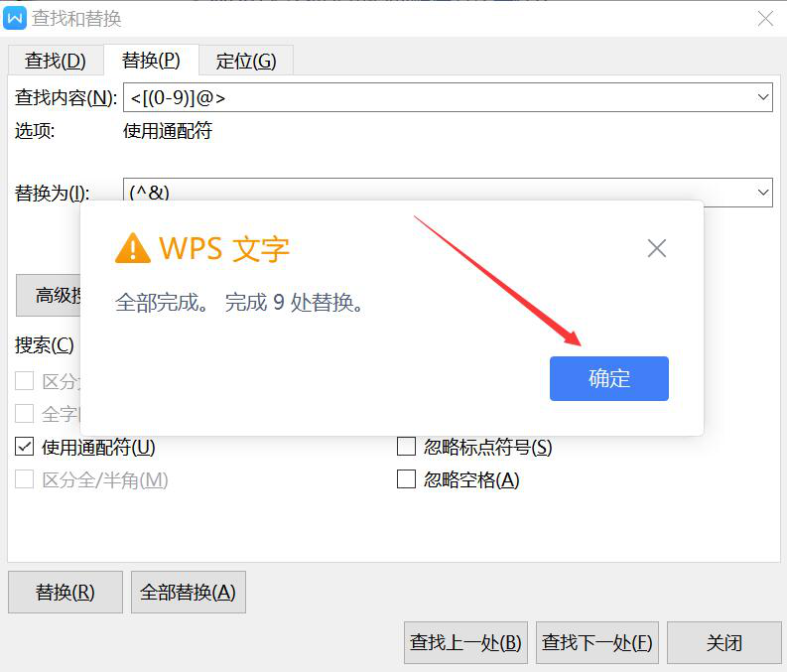Expand the 查找内容 dropdown arrow
Image resolution: width=787 pixels, height=672 pixels.
click(x=763, y=97)
